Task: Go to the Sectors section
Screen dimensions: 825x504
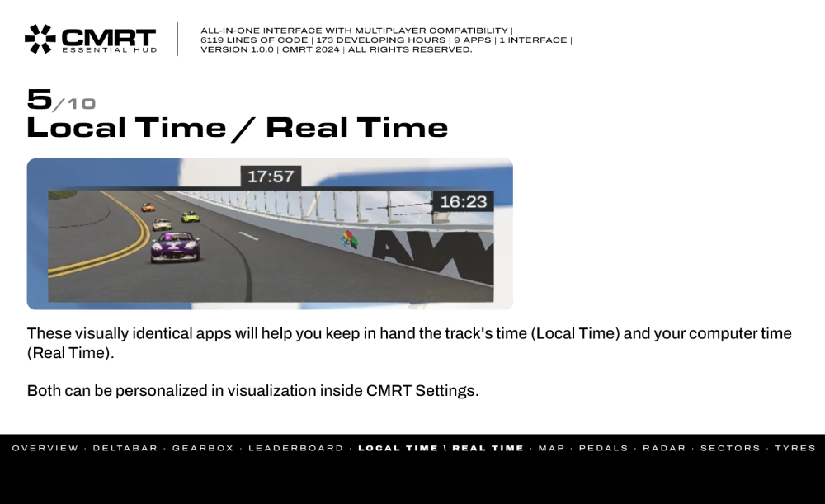Action: click(x=730, y=448)
